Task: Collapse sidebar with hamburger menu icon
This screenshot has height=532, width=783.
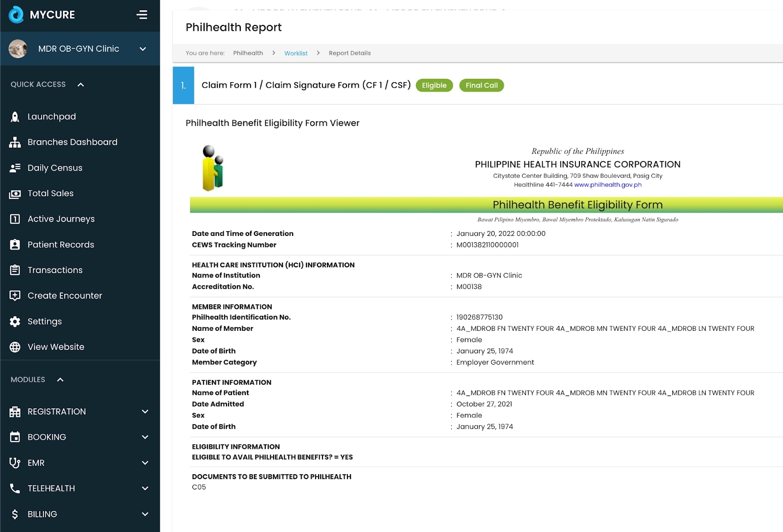Action: point(142,15)
